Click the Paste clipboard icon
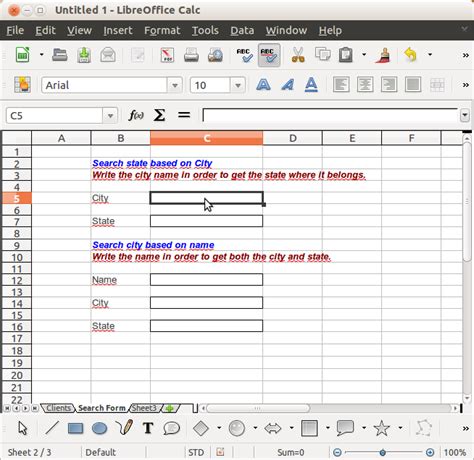Screen dimensions: 474x460 pos(346,55)
